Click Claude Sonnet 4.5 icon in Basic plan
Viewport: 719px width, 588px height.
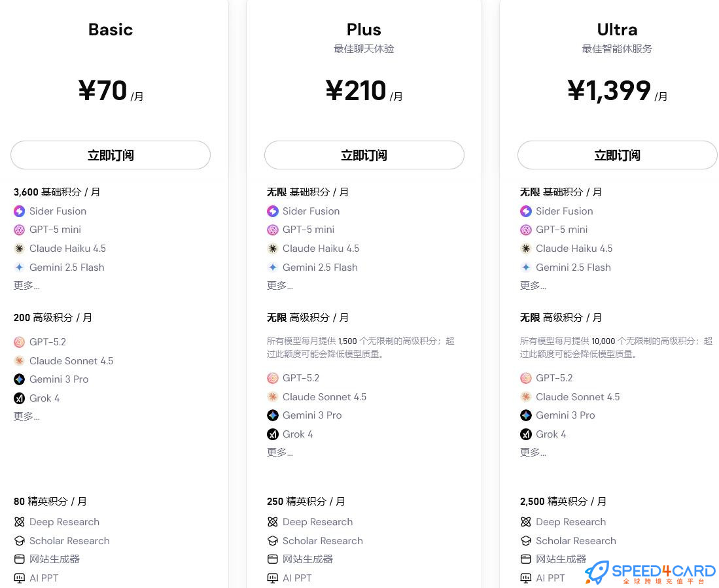(x=19, y=361)
